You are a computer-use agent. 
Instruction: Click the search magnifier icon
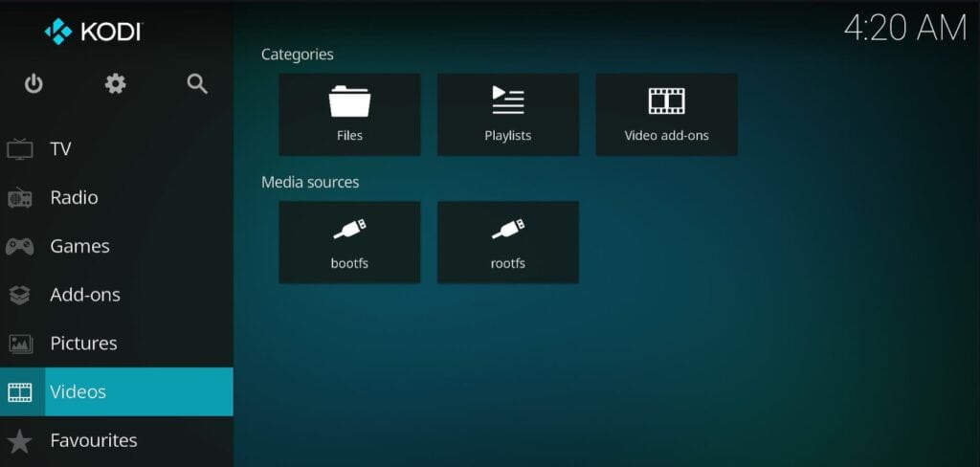click(x=197, y=84)
